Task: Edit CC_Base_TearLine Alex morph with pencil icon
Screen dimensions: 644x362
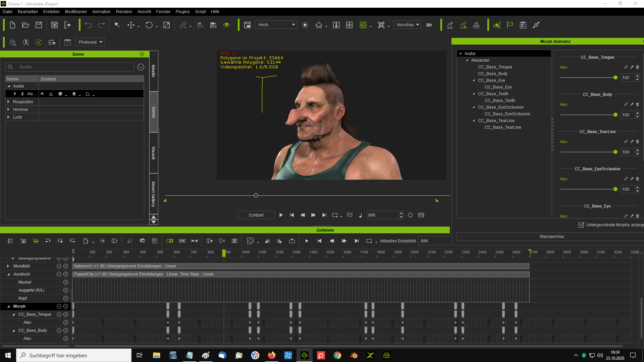Action: [632, 141]
